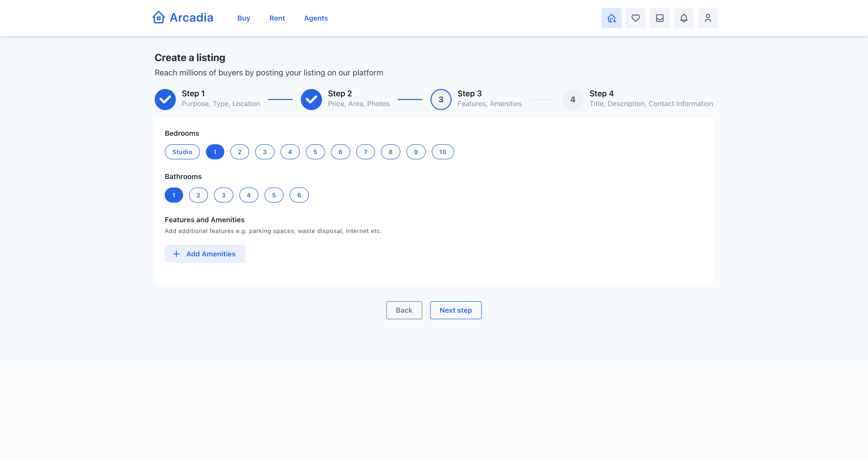Open user profile icon
Image resolution: width=868 pixels, height=461 pixels.
coord(708,18)
